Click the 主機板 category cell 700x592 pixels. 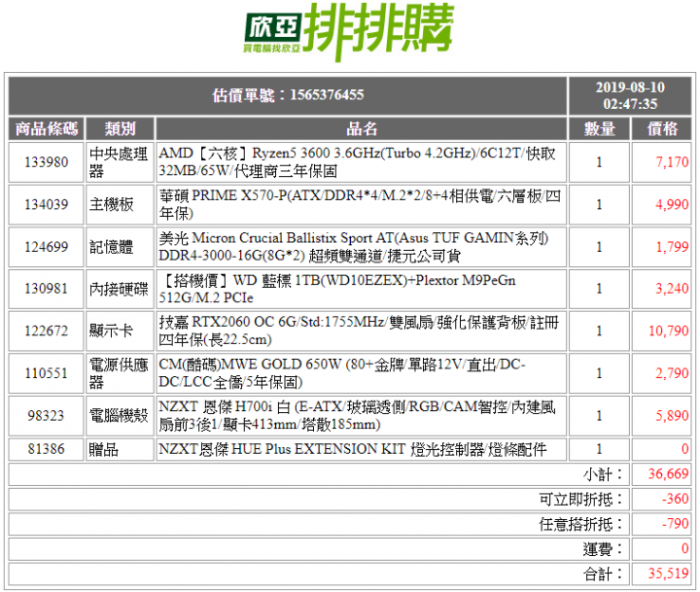click(x=120, y=204)
